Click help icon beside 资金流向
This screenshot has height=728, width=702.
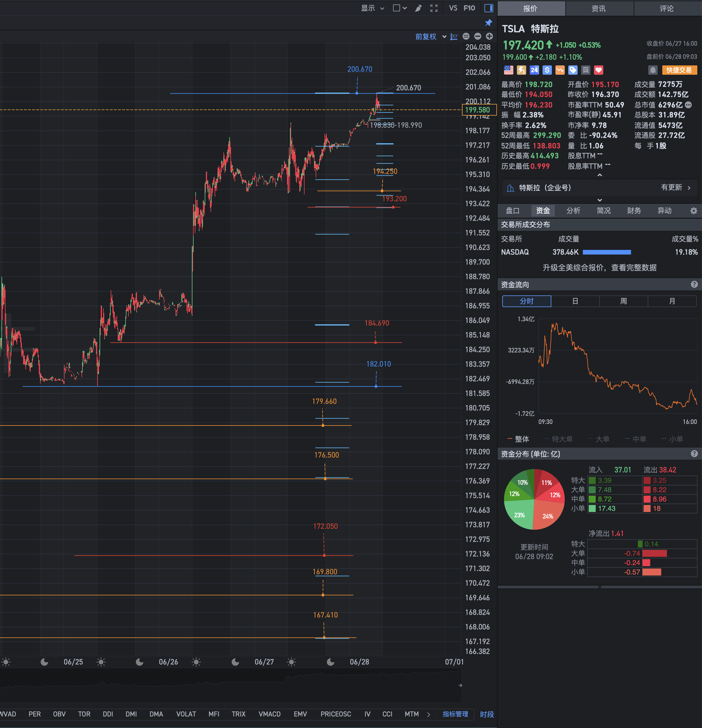(694, 285)
